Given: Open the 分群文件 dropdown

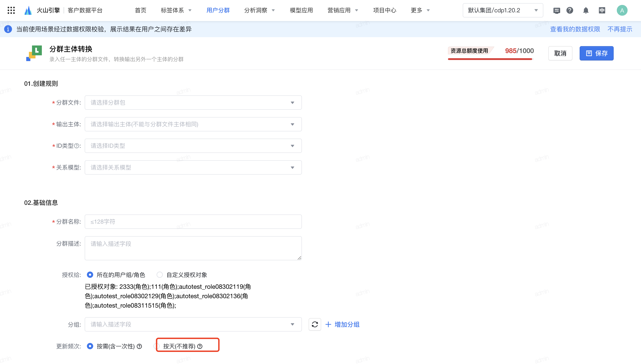Looking at the screenshot, I should tap(193, 103).
